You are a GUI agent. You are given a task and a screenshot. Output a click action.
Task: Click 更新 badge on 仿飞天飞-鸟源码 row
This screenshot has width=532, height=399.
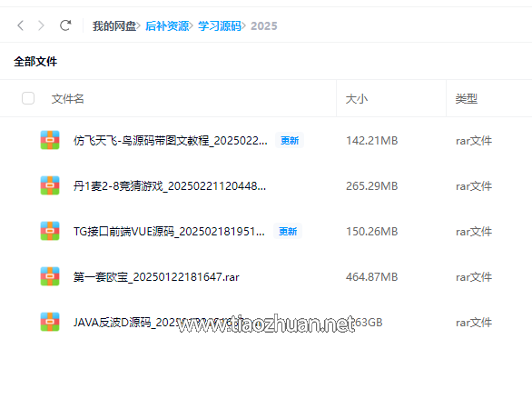(290, 140)
